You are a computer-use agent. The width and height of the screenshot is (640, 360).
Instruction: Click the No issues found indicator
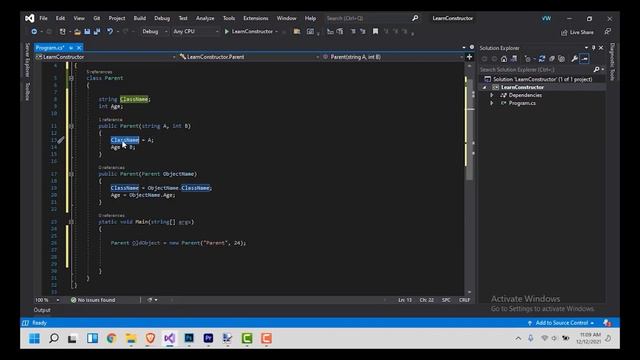click(x=93, y=300)
